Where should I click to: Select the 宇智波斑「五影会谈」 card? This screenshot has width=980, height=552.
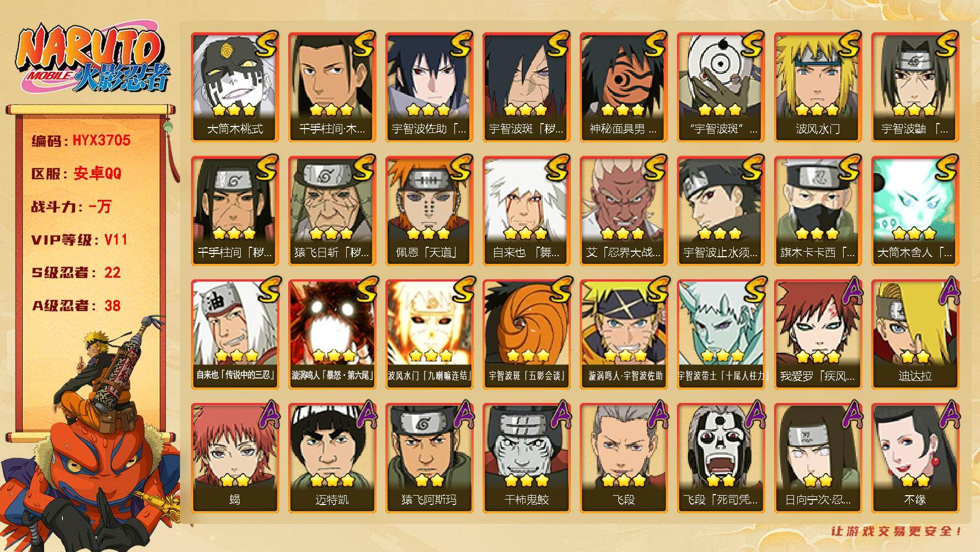click(526, 334)
